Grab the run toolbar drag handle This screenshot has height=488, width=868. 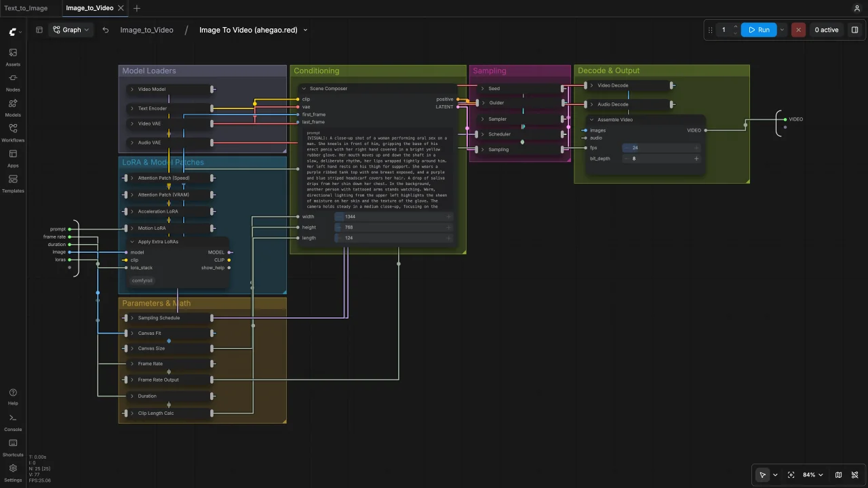711,30
